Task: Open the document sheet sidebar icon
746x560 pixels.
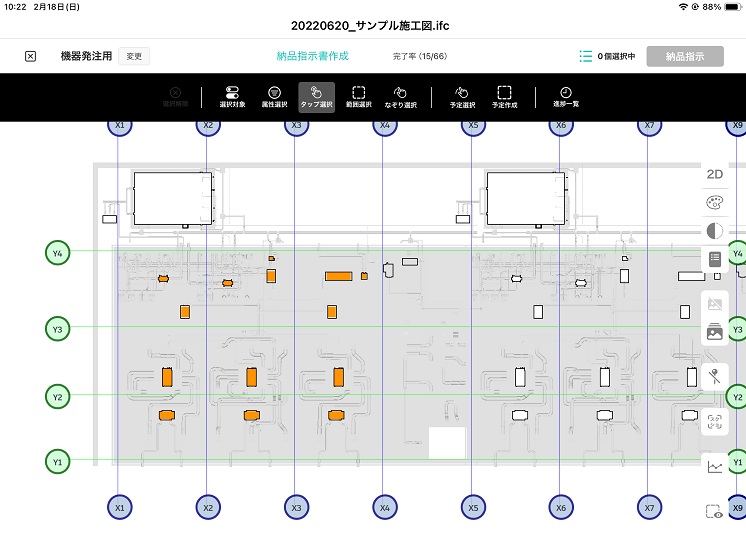Action: pyautogui.click(x=714, y=259)
